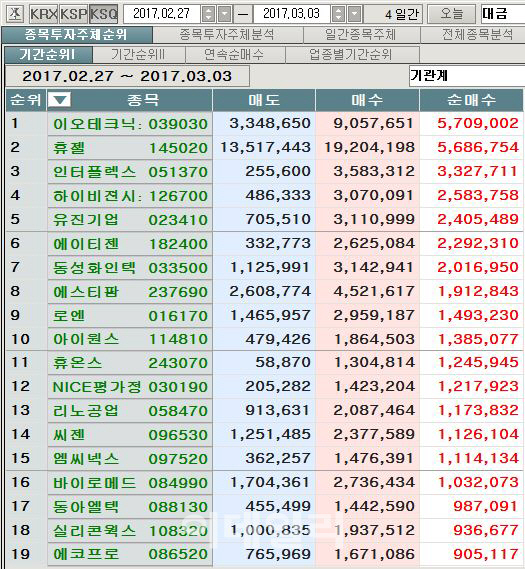This screenshot has width=525, height=569.
Task: Click the end date field 2017.03.03
Action: pyautogui.click(x=292, y=14)
